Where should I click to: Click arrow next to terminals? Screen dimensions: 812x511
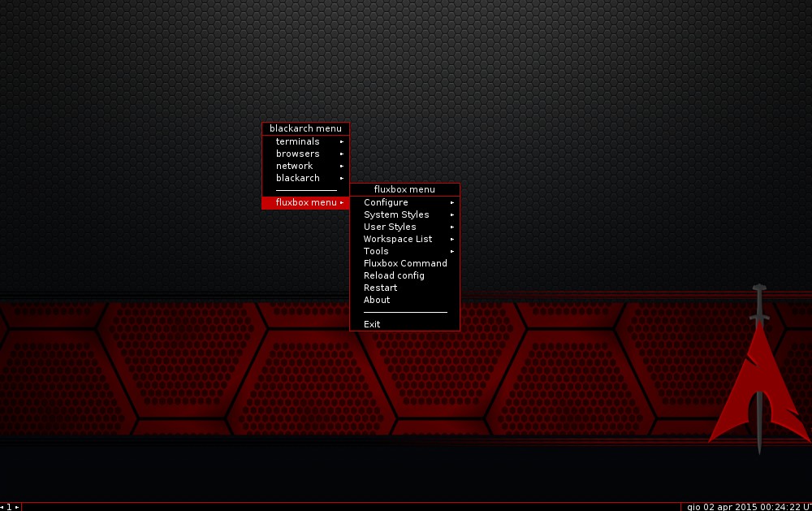point(342,141)
